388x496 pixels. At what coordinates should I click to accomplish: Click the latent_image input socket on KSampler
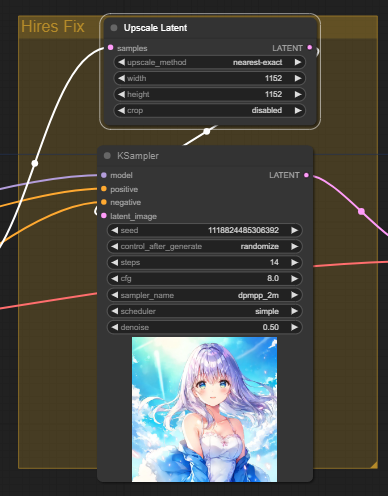pyautogui.click(x=104, y=216)
